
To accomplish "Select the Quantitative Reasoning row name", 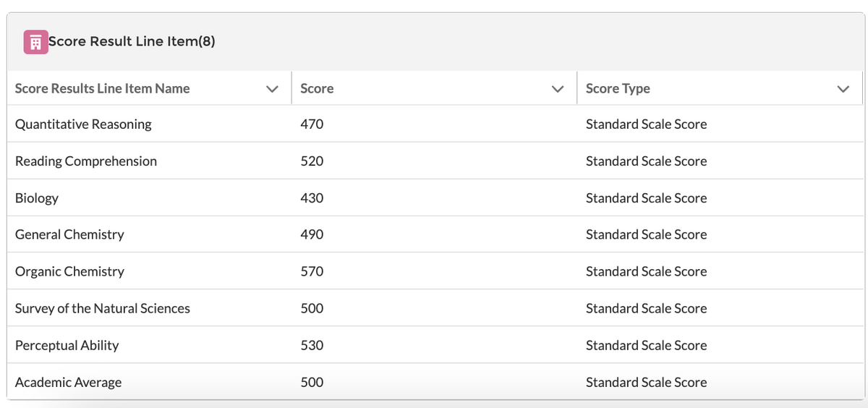I will pyautogui.click(x=83, y=124).
